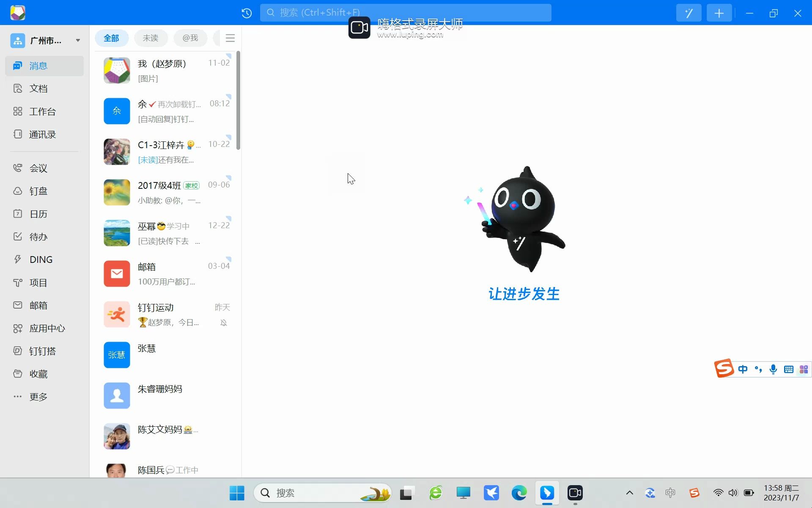Open the 收藏 favorites section
Screen dimensions: 812x508
44,374
